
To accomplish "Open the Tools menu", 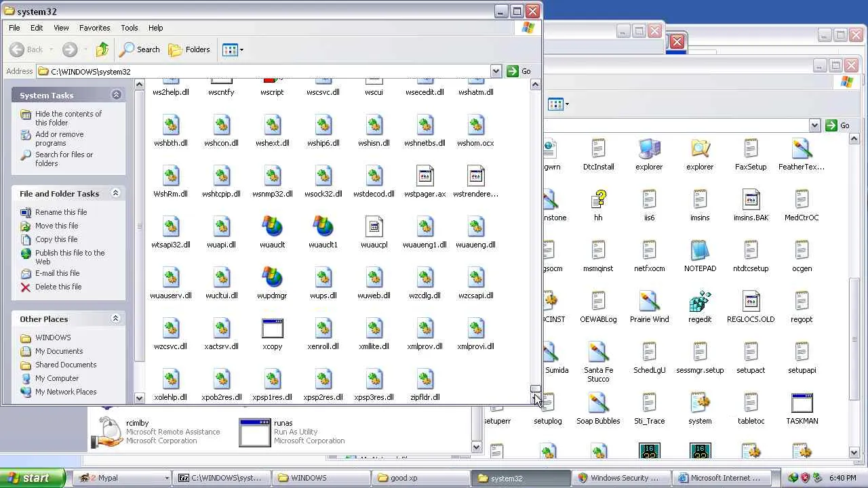I will (x=130, y=28).
